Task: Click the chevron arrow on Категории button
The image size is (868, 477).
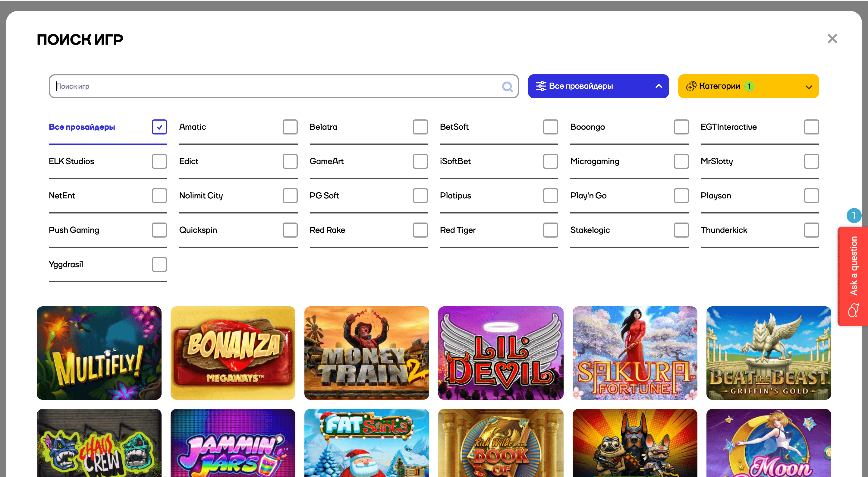Action: 808,87
